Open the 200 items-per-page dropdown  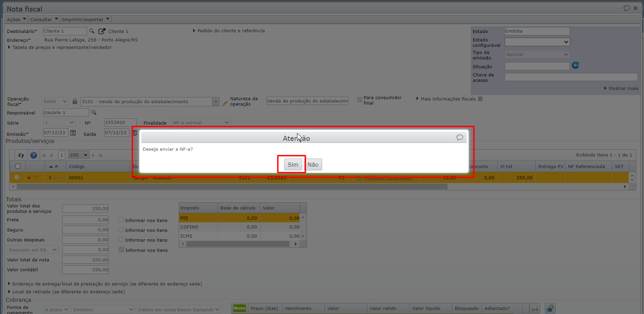[x=79, y=155]
